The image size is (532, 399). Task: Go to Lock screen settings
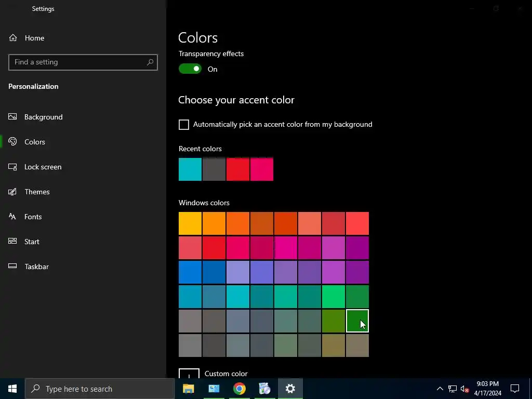(83, 167)
